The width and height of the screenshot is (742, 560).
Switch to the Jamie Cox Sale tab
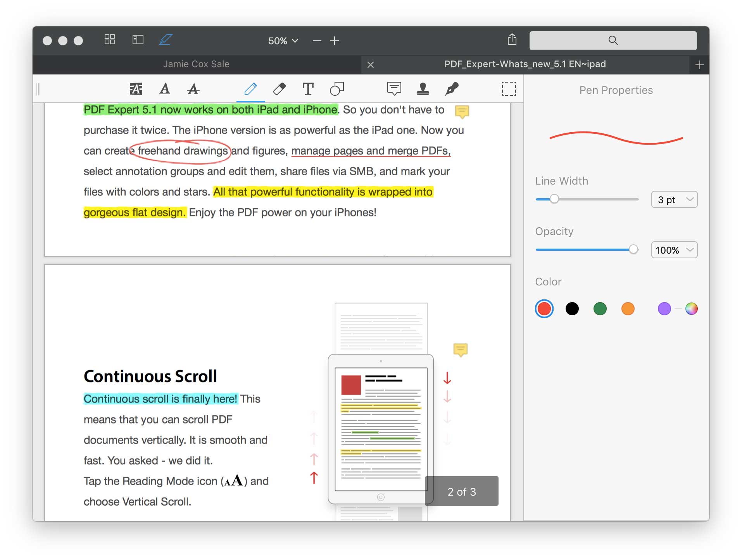coord(196,64)
